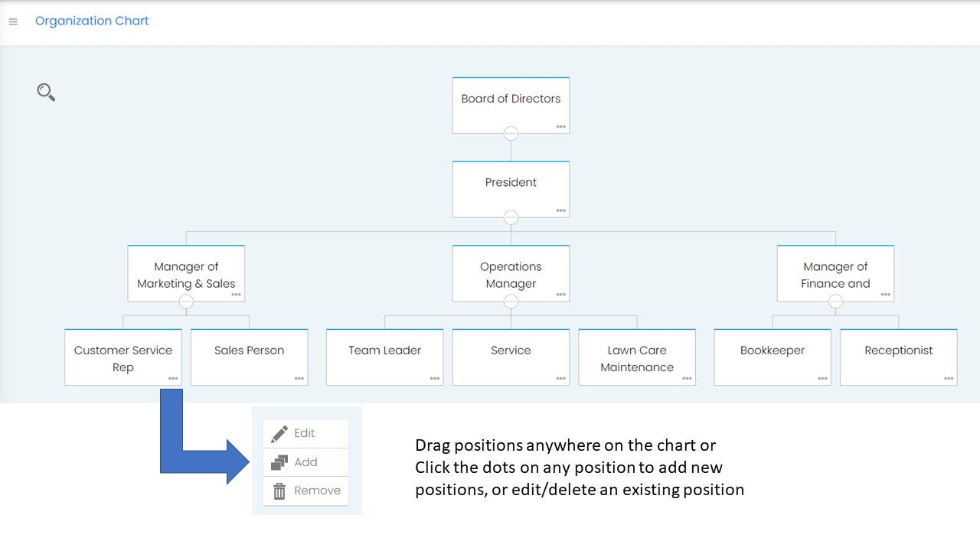Choose Add from the position menu

tap(305, 462)
